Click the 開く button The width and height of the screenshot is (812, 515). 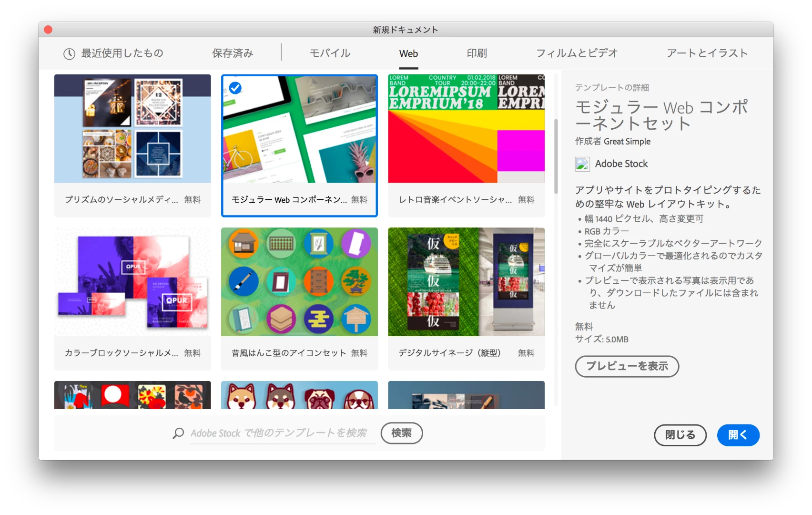pos(738,435)
